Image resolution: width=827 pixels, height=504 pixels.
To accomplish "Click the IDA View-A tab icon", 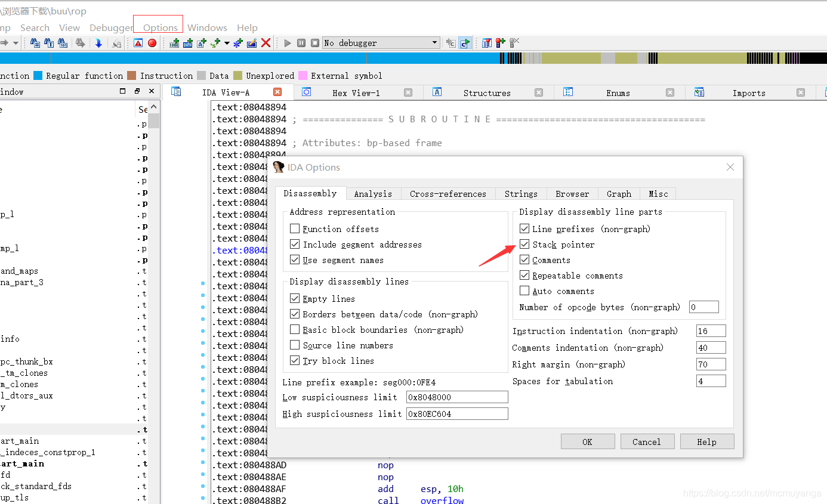I will (x=176, y=91).
